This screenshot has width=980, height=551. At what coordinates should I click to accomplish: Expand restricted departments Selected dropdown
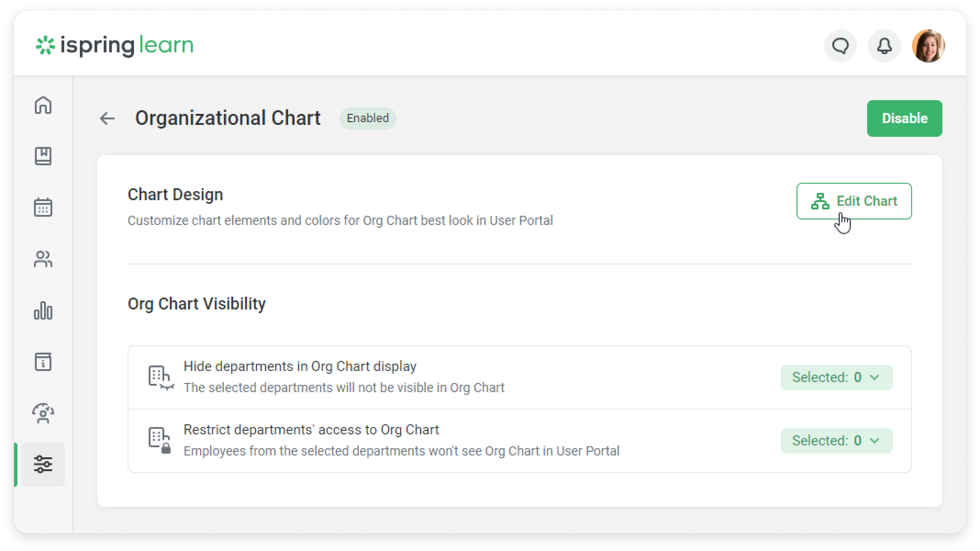[x=836, y=441]
